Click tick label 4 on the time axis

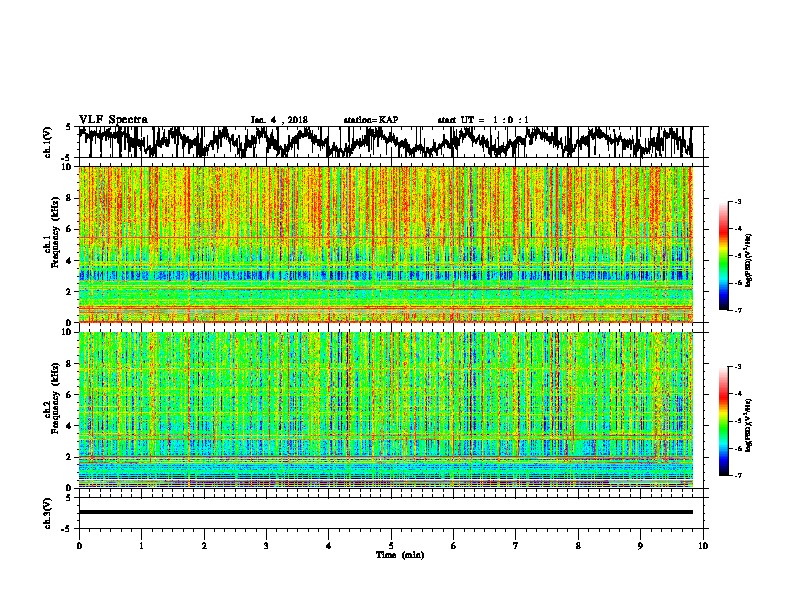328,546
